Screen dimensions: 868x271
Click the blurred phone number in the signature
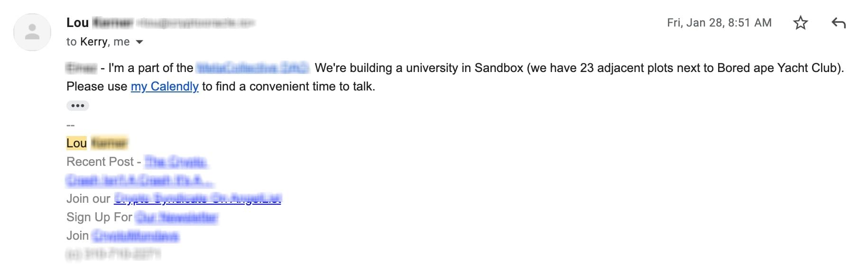(113, 254)
